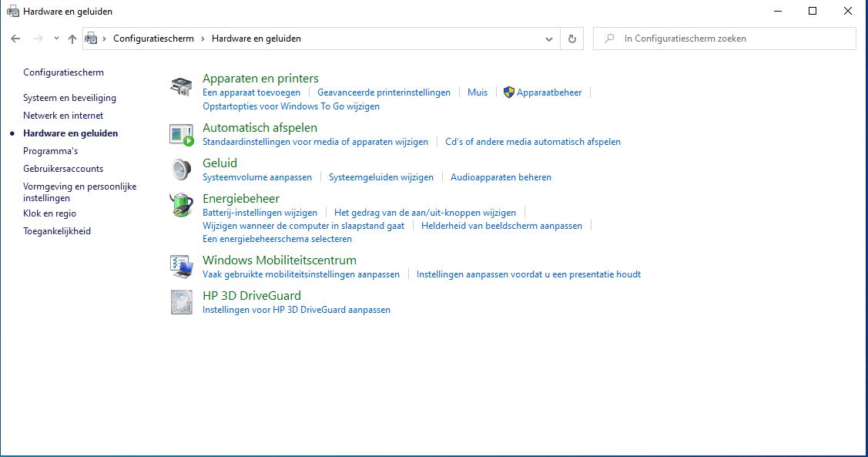This screenshot has width=868, height=457.
Task: Open the HP 3D DriveGuard heading link
Action: [x=252, y=296]
